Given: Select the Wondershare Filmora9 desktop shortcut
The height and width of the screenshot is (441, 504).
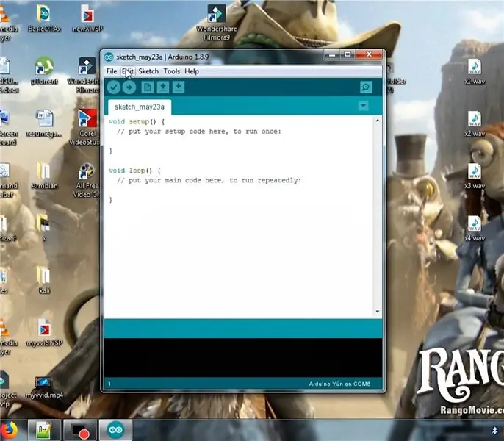Looking at the screenshot, I should point(217,23).
